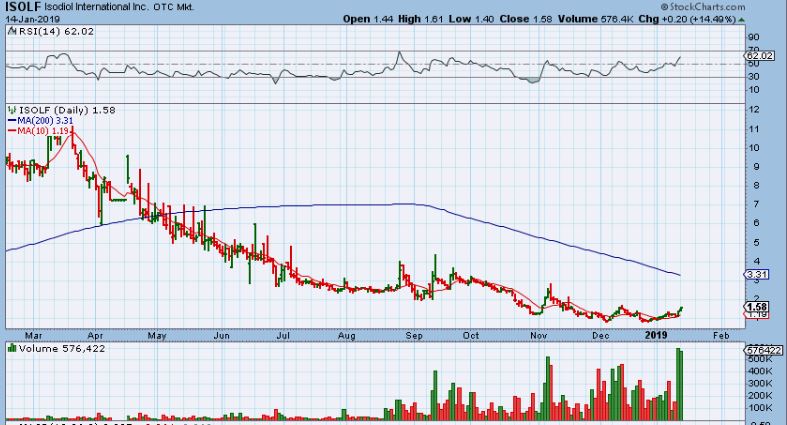Click the 62.02 RSI value tag on axis
The height and width of the screenshot is (425, 787).
pyautogui.click(x=759, y=56)
